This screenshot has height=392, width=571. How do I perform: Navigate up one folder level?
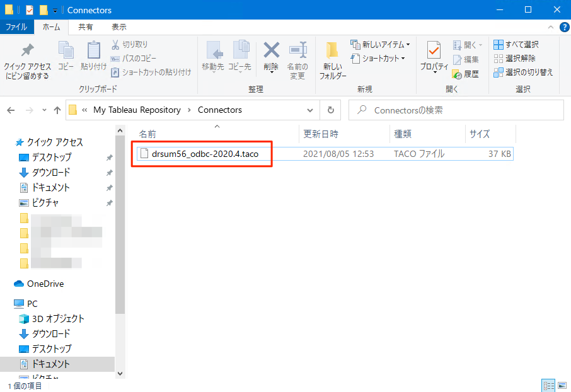57,110
